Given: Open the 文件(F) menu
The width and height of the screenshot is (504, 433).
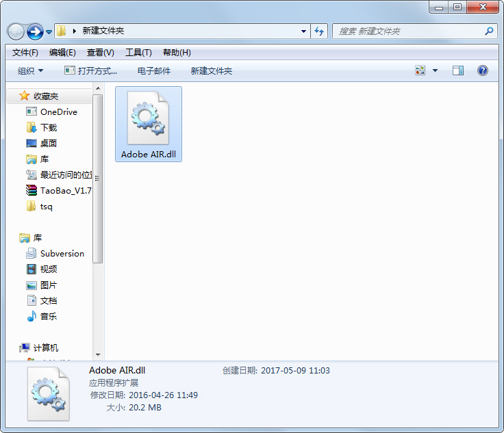Looking at the screenshot, I should pyautogui.click(x=25, y=52).
